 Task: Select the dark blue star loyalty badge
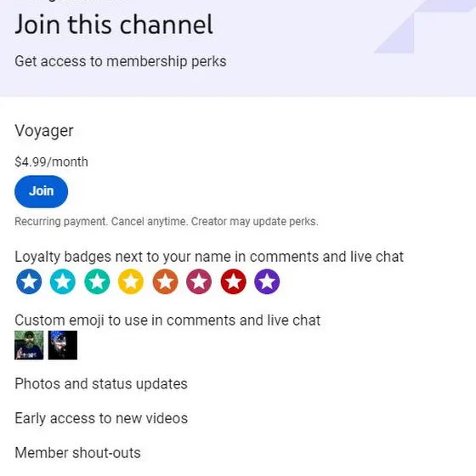coord(29,281)
